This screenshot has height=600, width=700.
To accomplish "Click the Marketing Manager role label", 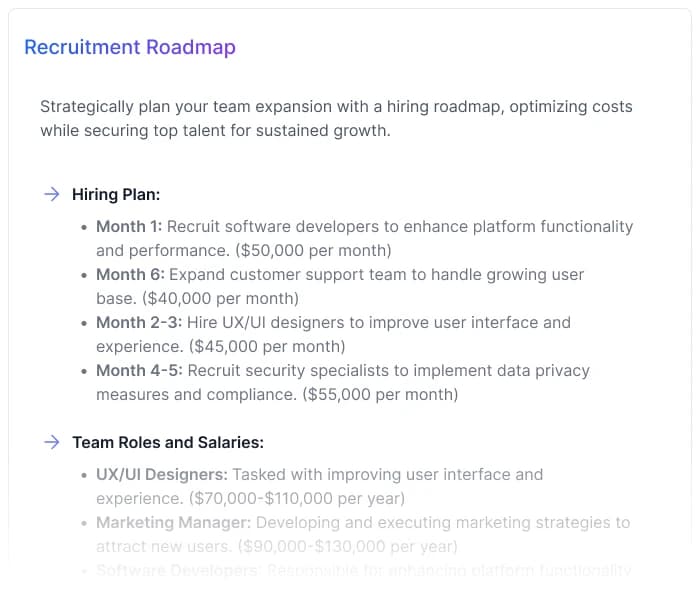I will pyautogui.click(x=173, y=522).
